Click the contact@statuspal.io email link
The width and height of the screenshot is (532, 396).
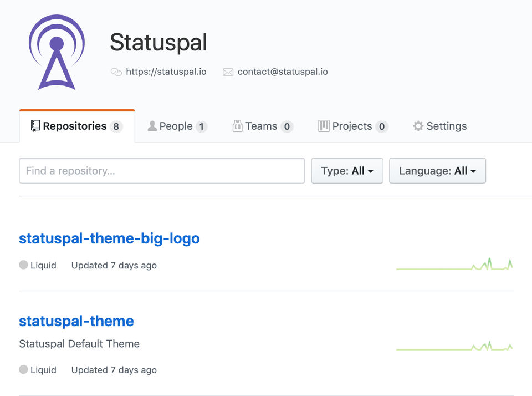pyautogui.click(x=283, y=72)
